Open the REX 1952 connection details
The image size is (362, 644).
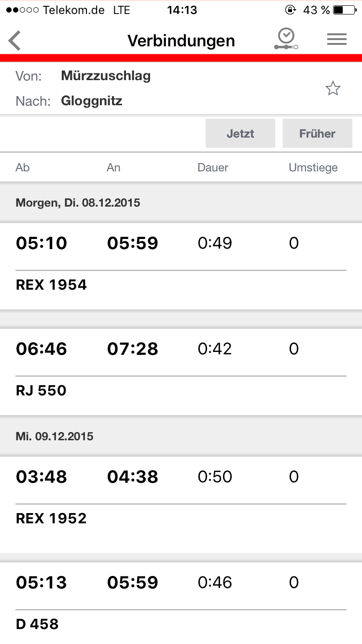[x=181, y=500]
